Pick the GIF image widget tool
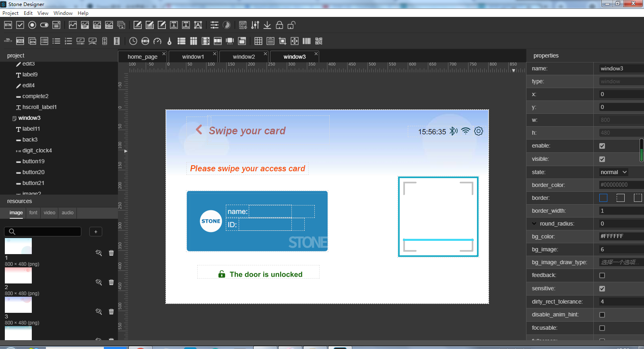 pos(85,25)
